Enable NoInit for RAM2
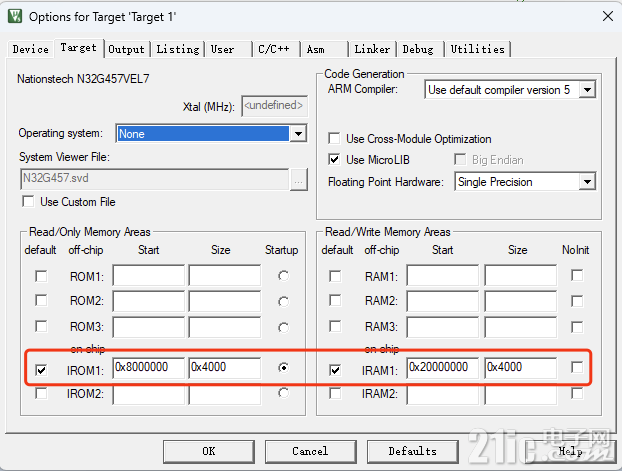 577,301
